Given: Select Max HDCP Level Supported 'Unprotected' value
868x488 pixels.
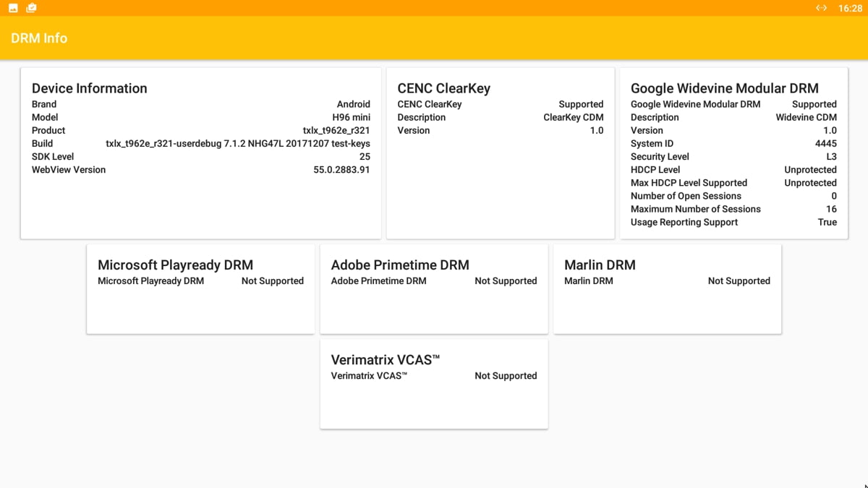Looking at the screenshot, I should 811,182.
